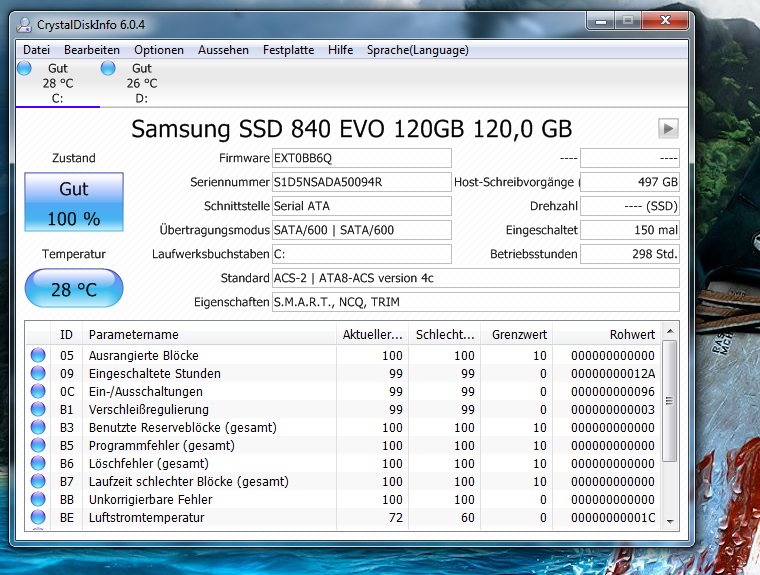
Task: Click the Schlecht... column header
Action: click(444, 335)
